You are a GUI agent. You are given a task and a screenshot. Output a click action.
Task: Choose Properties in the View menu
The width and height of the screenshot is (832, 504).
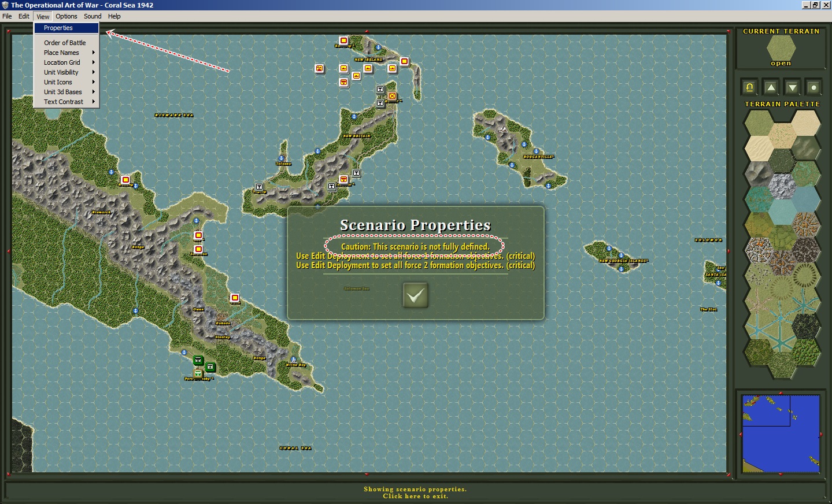(x=66, y=28)
